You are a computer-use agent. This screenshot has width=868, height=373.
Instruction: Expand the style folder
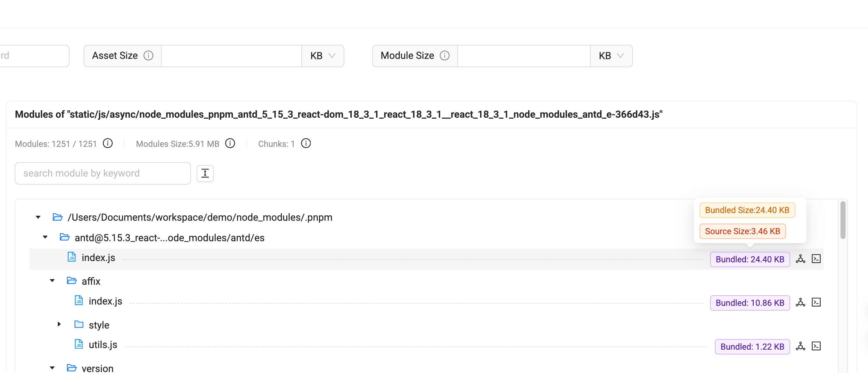(x=59, y=324)
